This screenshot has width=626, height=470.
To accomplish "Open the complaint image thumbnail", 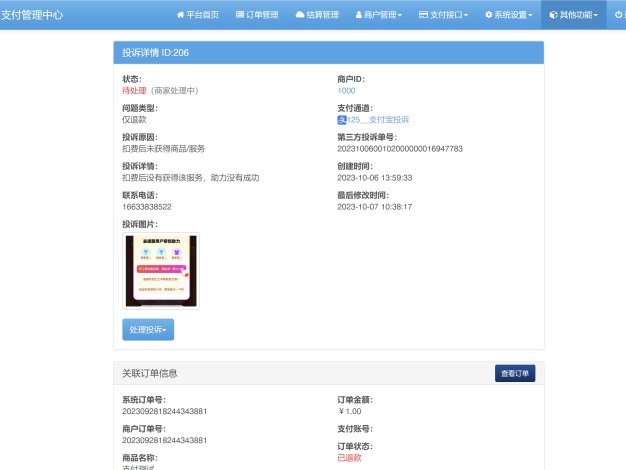I will pos(161,271).
